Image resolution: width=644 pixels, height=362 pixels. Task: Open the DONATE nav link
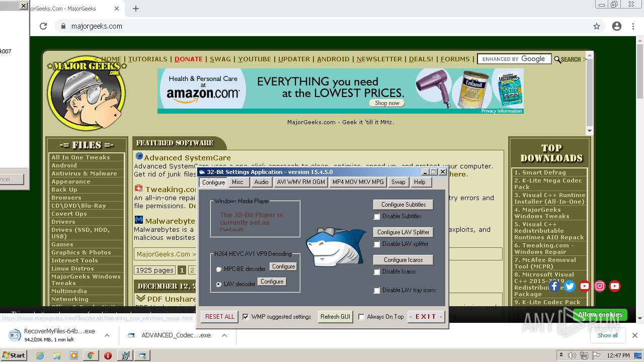(189, 59)
